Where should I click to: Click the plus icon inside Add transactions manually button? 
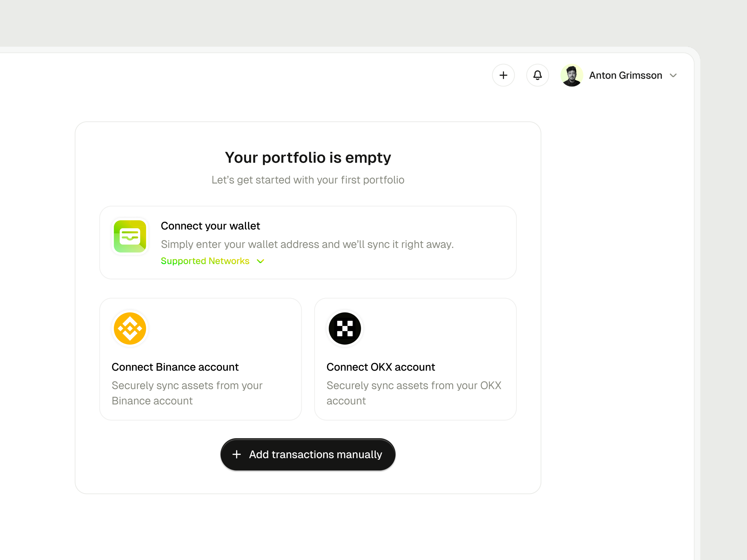[236, 454]
